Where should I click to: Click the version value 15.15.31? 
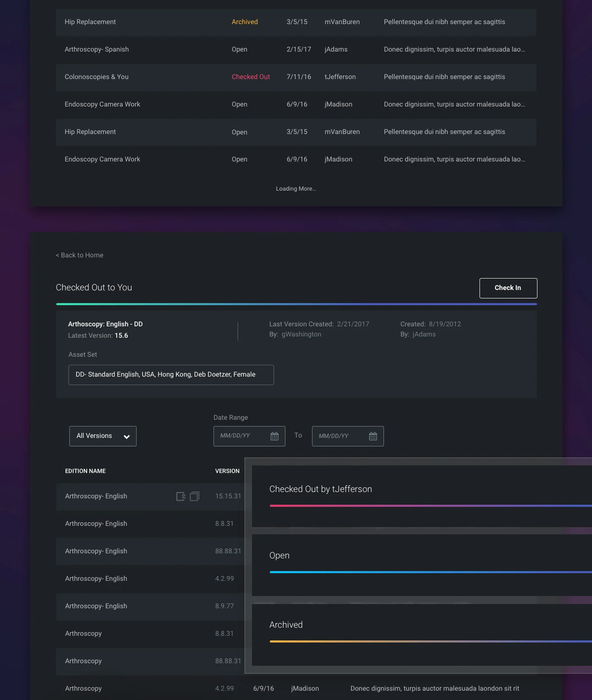(x=228, y=496)
